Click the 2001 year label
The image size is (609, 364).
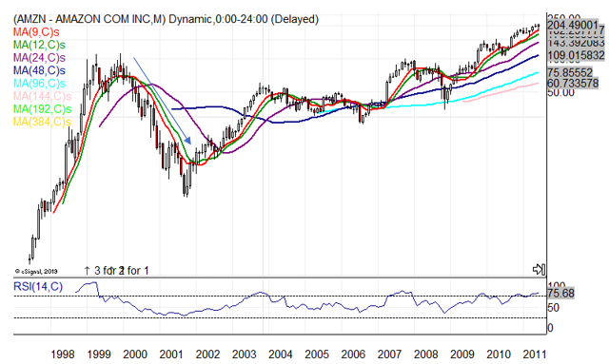[x=171, y=354]
